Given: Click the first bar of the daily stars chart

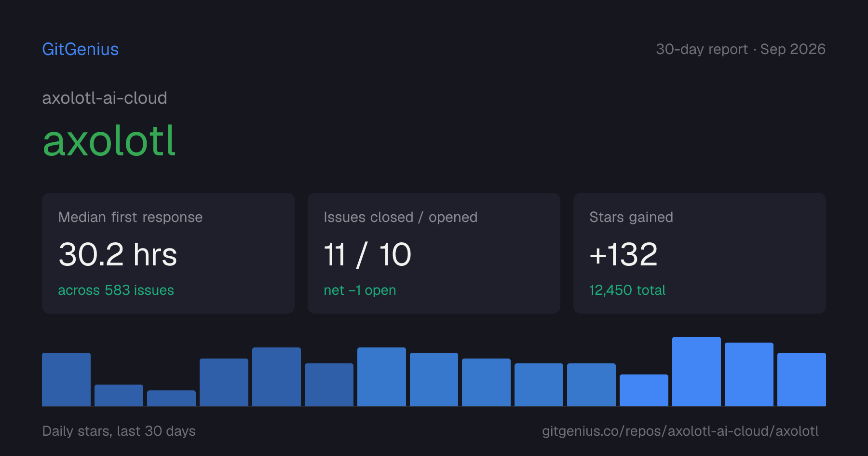Looking at the screenshot, I should coord(66,379).
